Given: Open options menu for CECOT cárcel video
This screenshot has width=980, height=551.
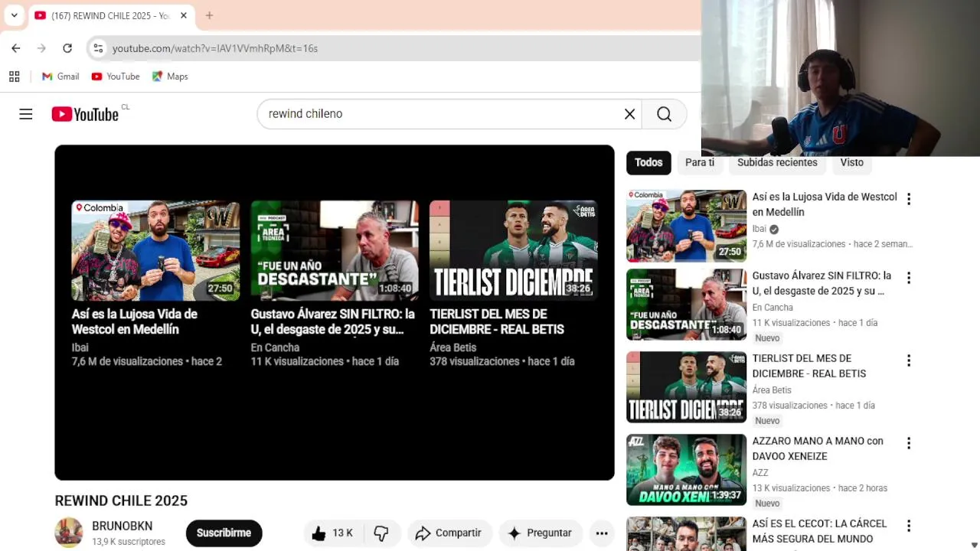Looking at the screenshot, I should pyautogui.click(x=909, y=526).
